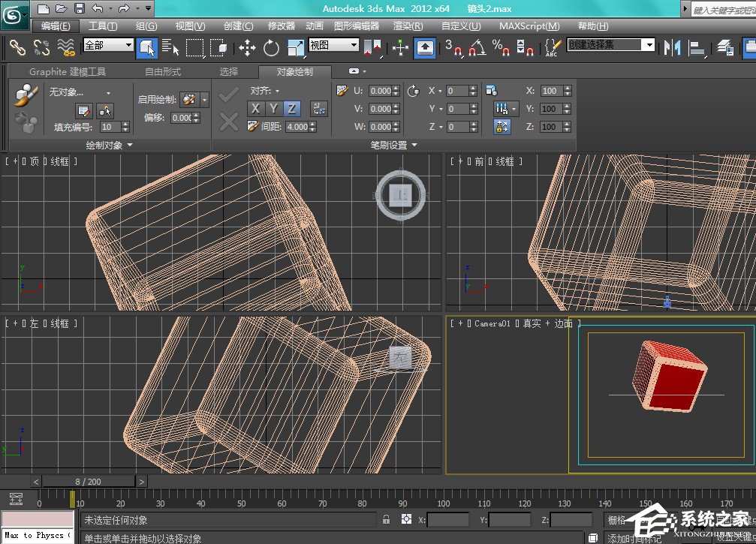Viewport: 756px width, 544px height.
Task: Open the 视图 reference coordinate dropdown
Action: point(334,45)
